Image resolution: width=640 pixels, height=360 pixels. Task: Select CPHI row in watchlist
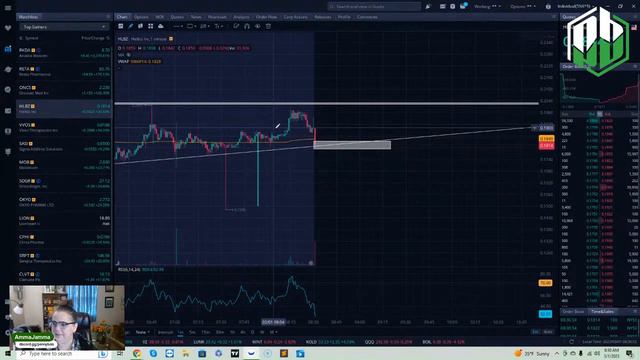(x=64, y=240)
